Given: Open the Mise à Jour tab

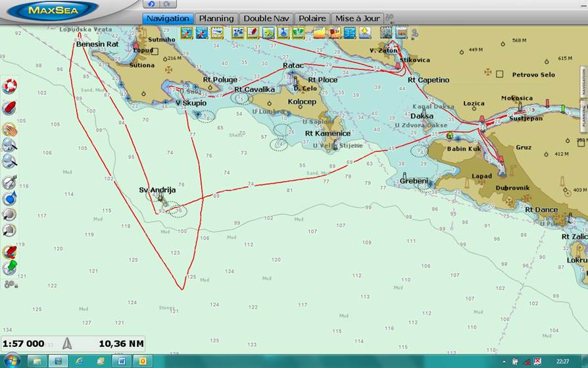Looking at the screenshot, I should 357,18.
